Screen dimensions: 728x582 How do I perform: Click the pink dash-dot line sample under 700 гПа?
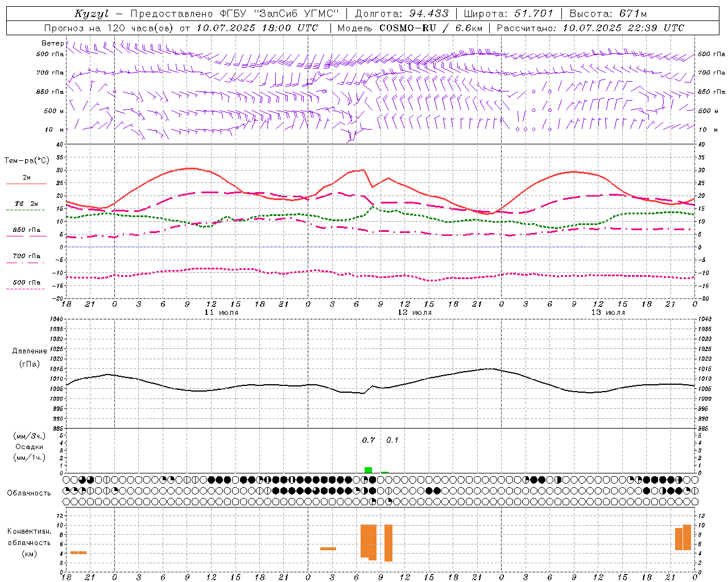coord(25,263)
